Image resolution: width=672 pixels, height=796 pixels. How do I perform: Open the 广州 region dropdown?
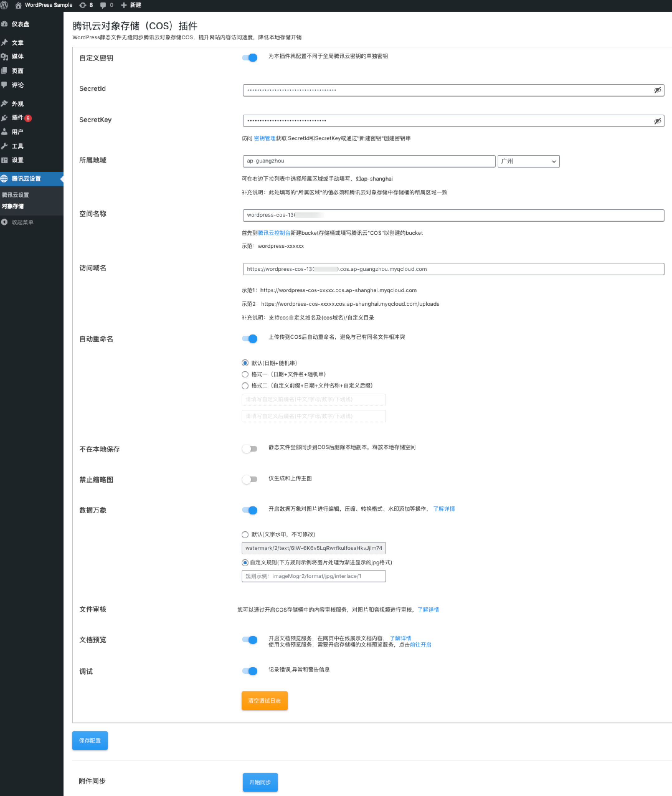point(528,161)
